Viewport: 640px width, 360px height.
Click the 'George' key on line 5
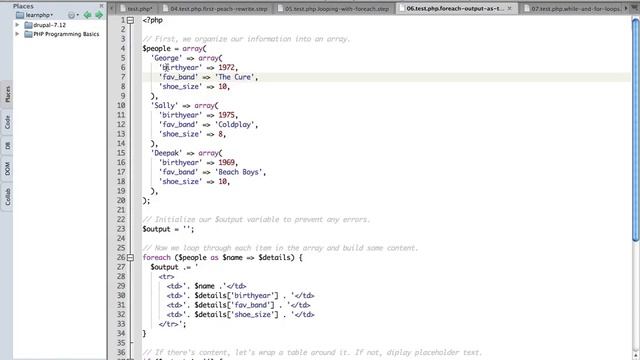(167, 58)
